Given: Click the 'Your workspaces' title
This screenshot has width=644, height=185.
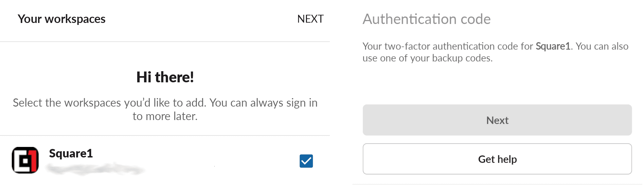Looking at the screenshot, I should pyautogui.click(x=62, y=19).
